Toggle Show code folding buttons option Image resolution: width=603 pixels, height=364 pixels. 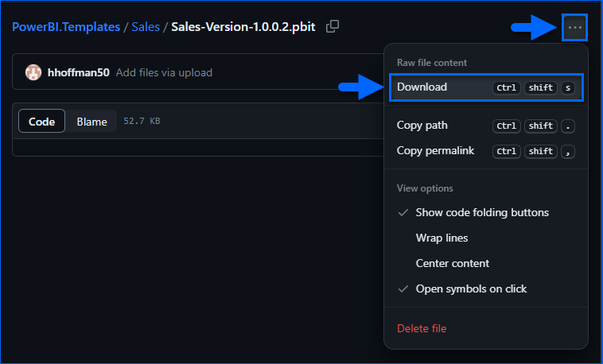482,212
